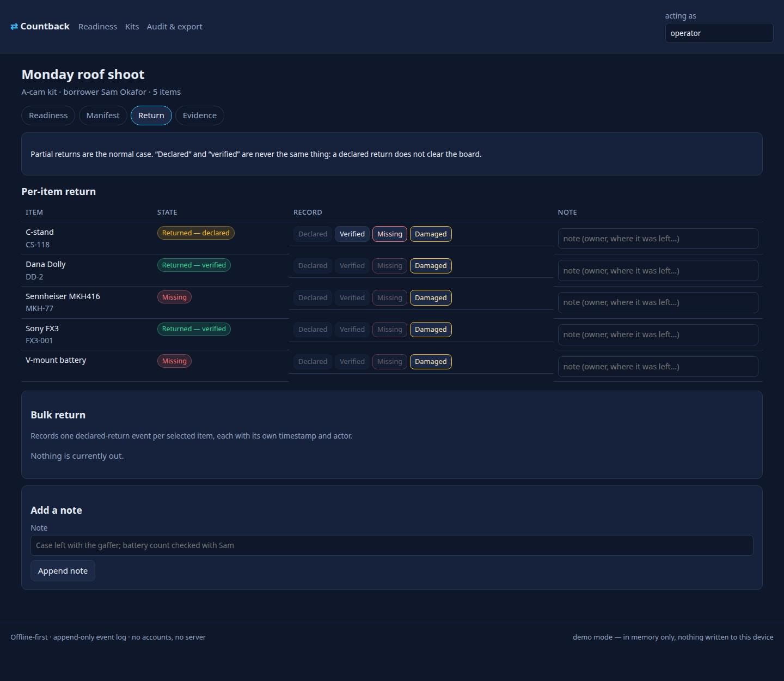Select the Return tab

(x=151, y=115)
